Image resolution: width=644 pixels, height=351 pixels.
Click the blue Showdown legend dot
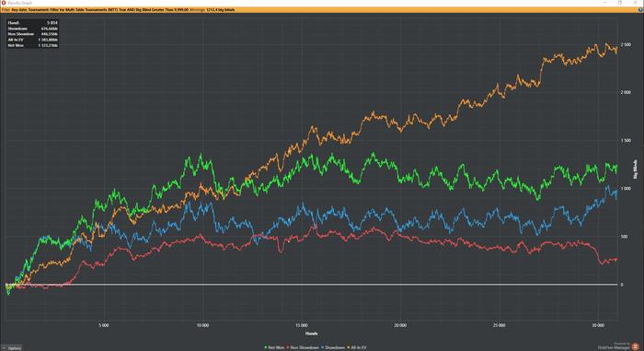click(323, 347)
